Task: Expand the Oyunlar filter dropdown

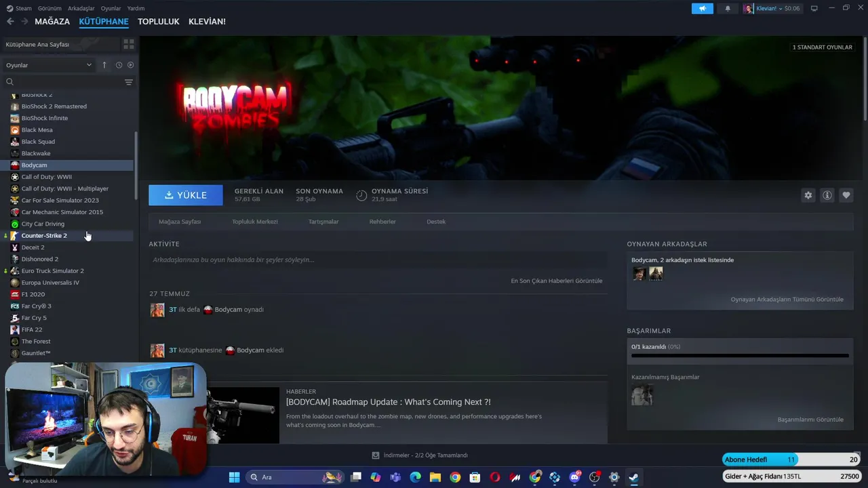Action: coord(48,65)
